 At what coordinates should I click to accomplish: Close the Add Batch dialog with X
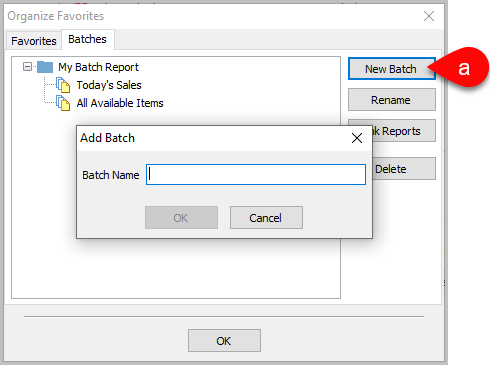point(357,138)
